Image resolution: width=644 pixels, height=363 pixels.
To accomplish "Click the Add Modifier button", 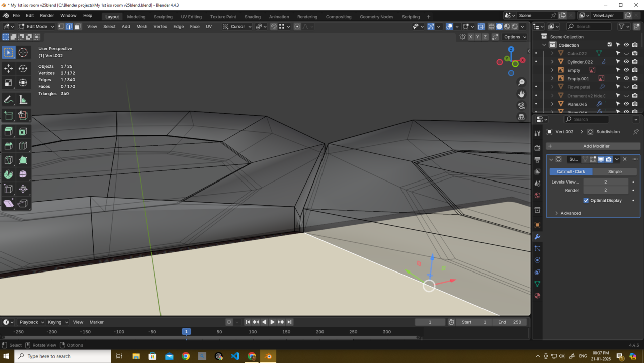I will click(596, 146).
